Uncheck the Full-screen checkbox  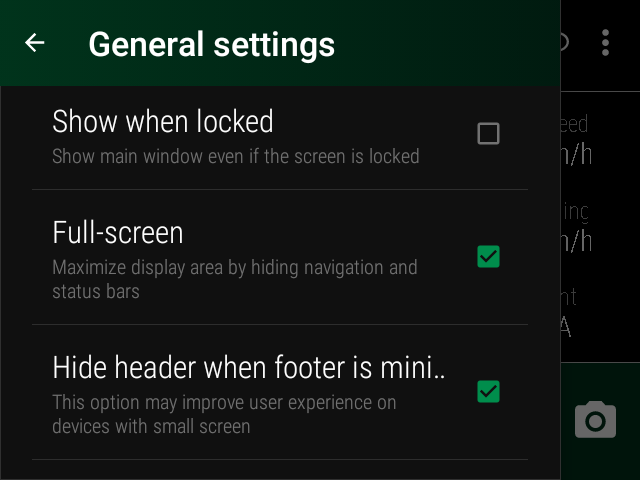[488, 257]
